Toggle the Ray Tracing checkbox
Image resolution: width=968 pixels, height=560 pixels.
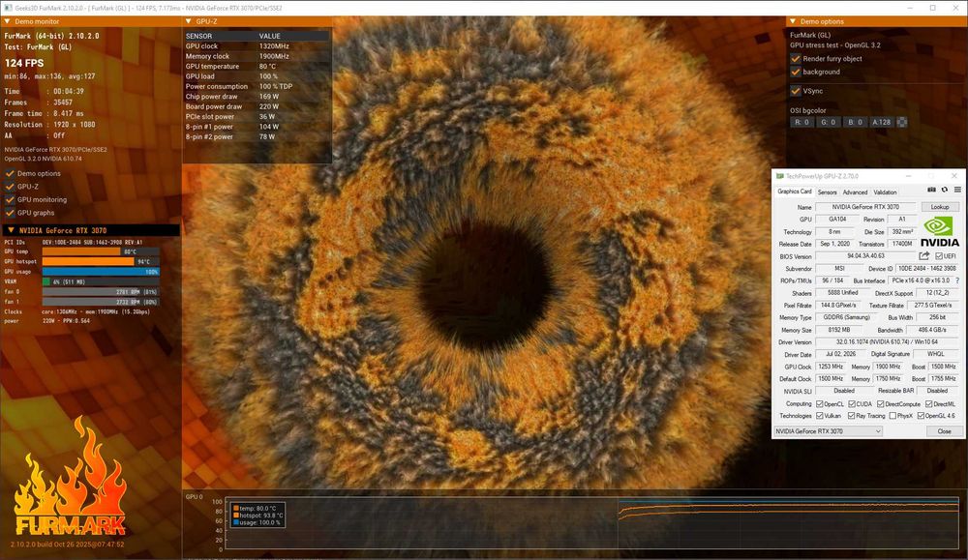click(x=851, y=416)
